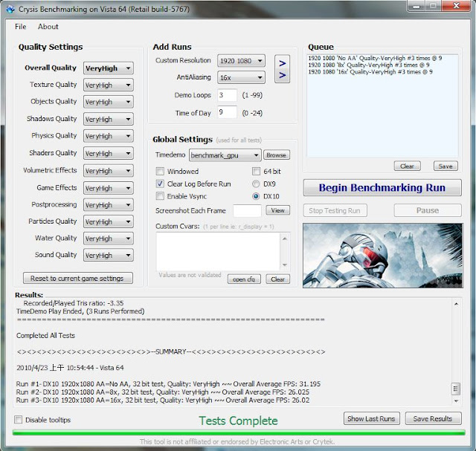Click the Pause button
476x451 pixels.
(428, 210)
